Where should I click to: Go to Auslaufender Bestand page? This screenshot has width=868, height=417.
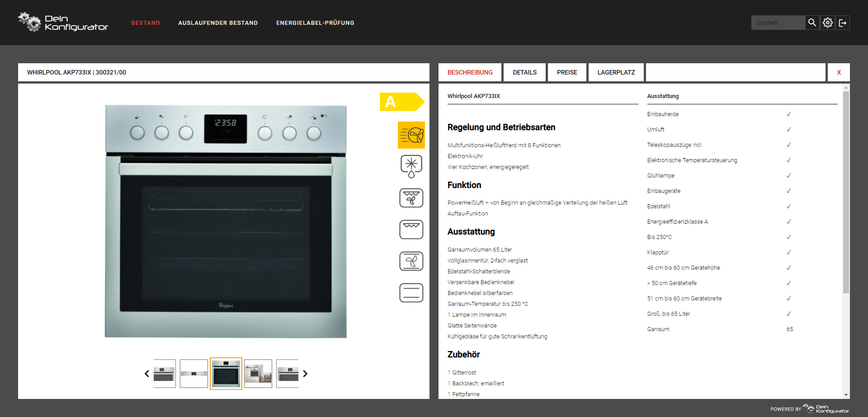coord(218,23)
